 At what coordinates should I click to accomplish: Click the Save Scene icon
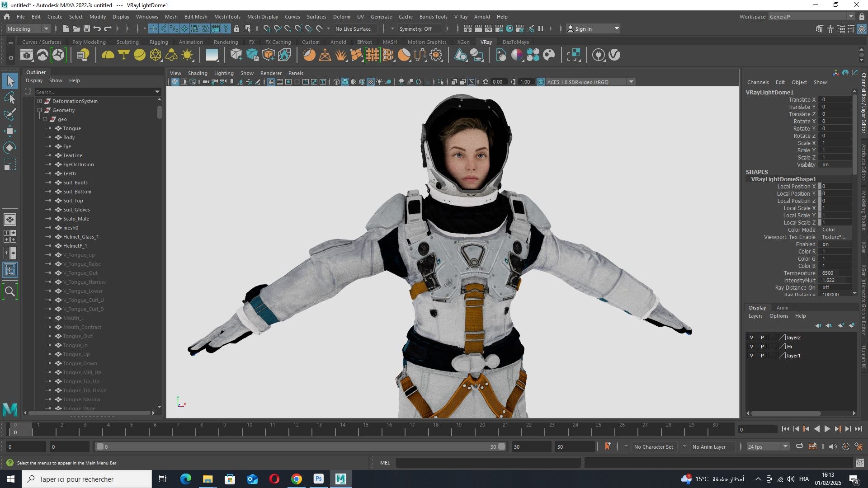(x=87, y=28)
